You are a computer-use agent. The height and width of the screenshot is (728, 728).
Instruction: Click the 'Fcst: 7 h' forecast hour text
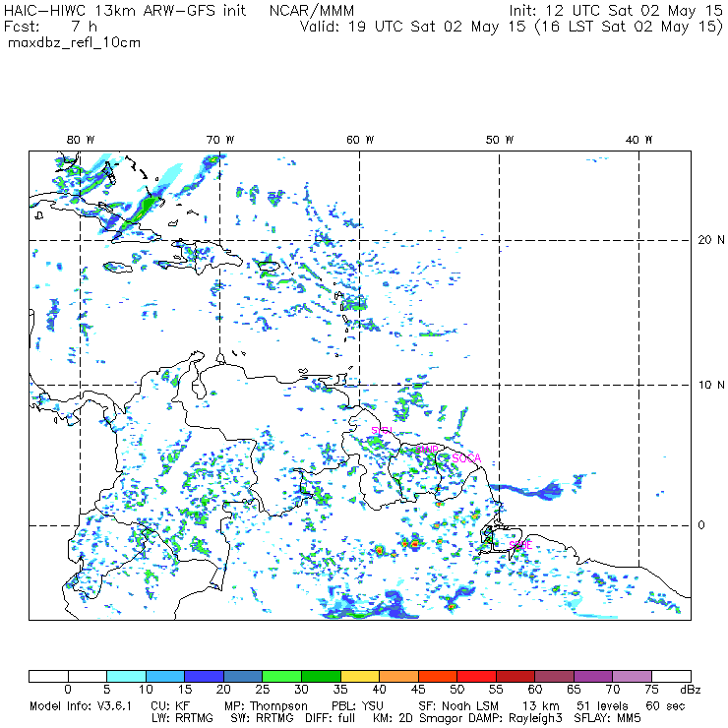tap(50, 27)
